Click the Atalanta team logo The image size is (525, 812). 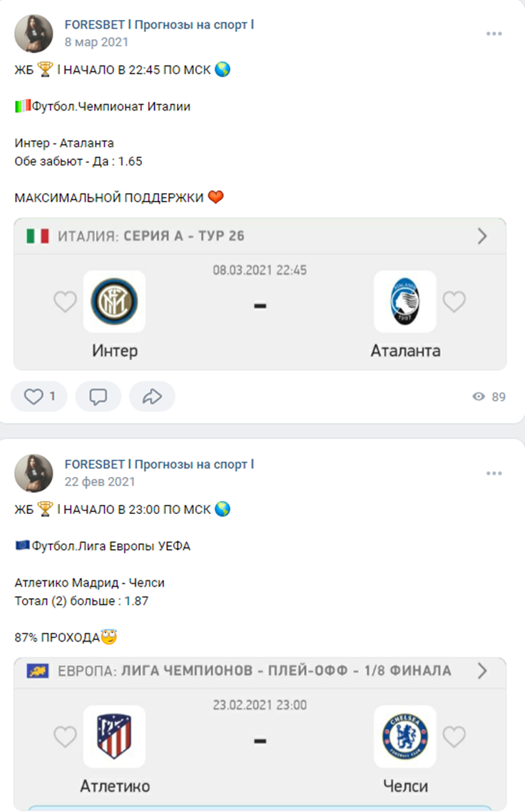pos(404,302)
